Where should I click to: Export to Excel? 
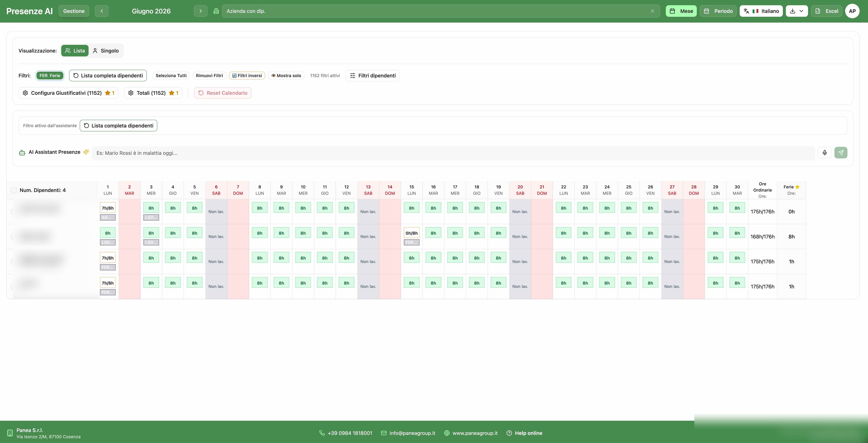click(827, 11)
